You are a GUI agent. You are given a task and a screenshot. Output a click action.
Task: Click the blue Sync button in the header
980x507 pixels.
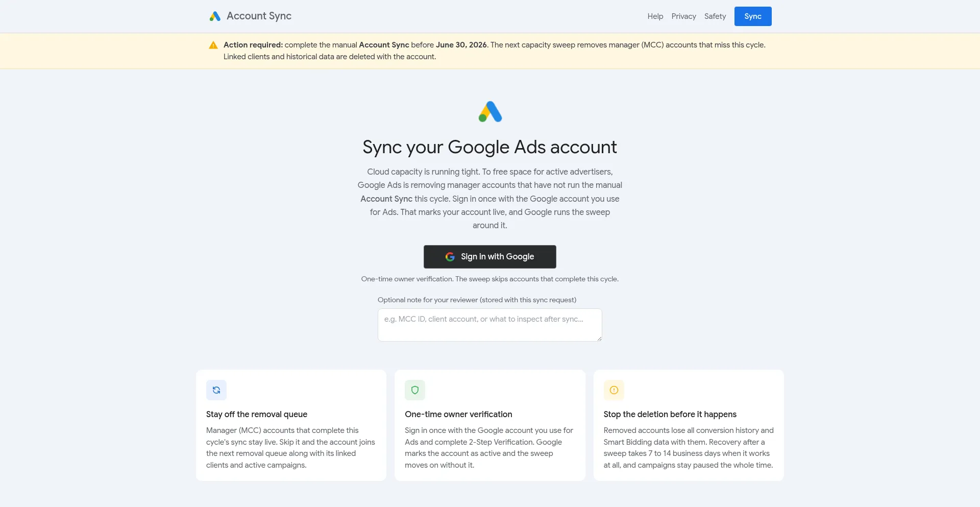point(753,16)
